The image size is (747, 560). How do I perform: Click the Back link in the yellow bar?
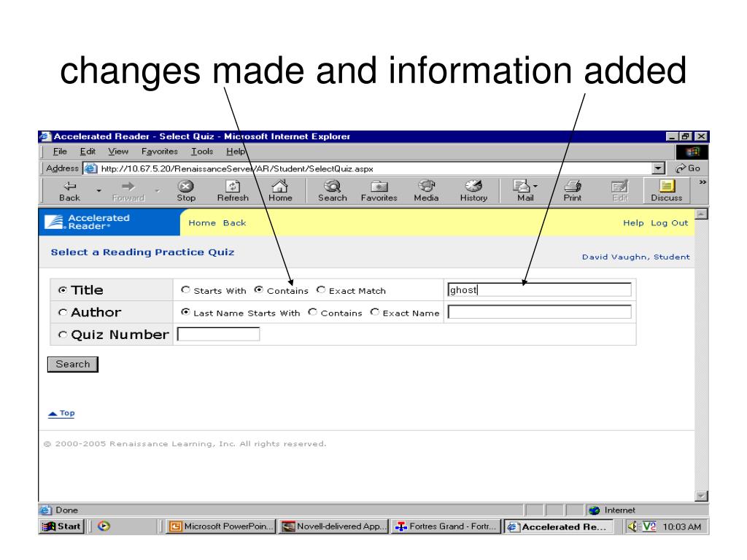234,223
